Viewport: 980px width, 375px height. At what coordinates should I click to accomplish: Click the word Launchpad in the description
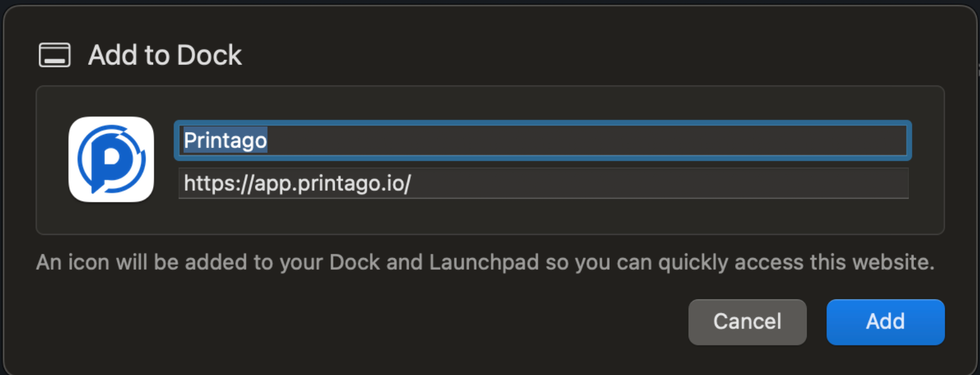tap(484, 262)
